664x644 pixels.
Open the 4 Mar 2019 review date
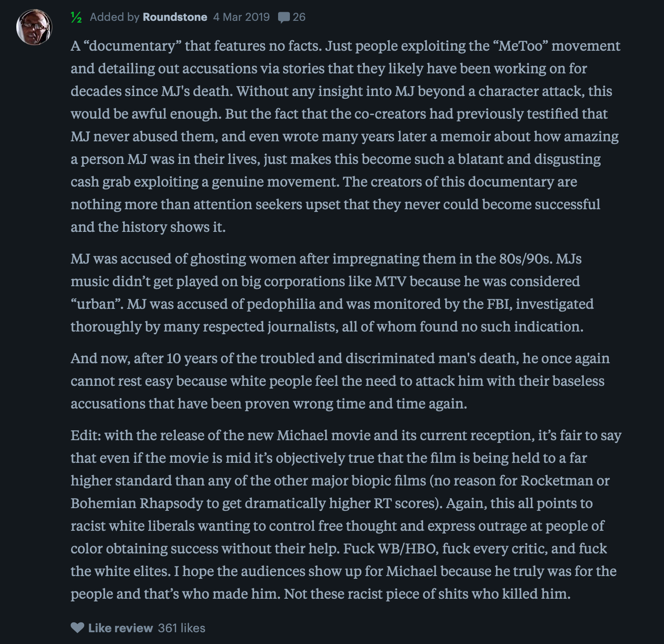click(x=241, y=17)
